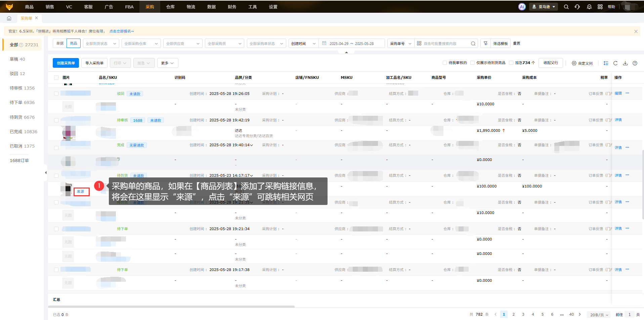Viewport: 644px width, 320px height.
Task: Check the 仅展示待到货商品 option
Action: click(x=472, y=63)
